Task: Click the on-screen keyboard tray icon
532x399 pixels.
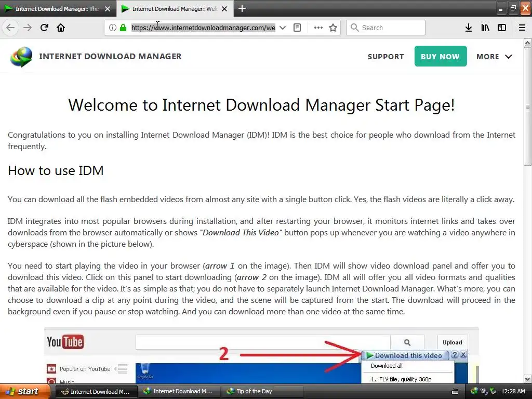Action: (455, 392)
